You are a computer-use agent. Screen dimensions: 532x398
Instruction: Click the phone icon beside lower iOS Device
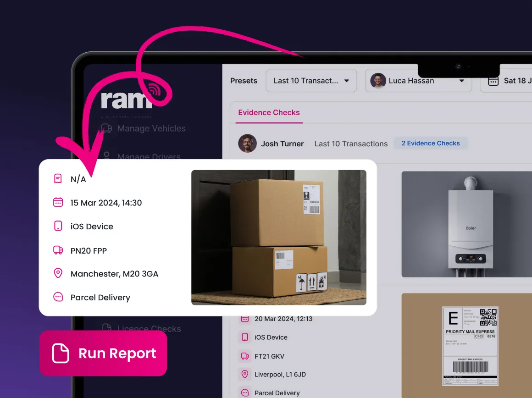pyautogui.click(x=244, y=337)
